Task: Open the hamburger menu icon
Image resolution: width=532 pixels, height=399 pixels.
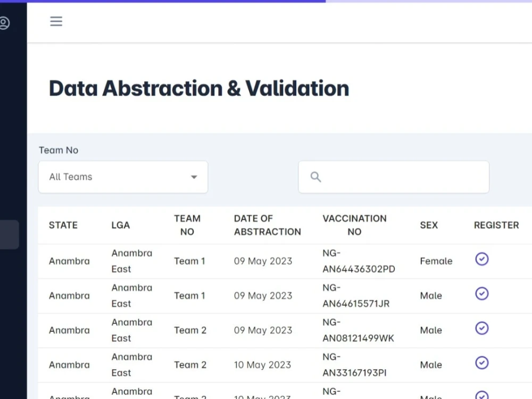Action: pos(56,21)
